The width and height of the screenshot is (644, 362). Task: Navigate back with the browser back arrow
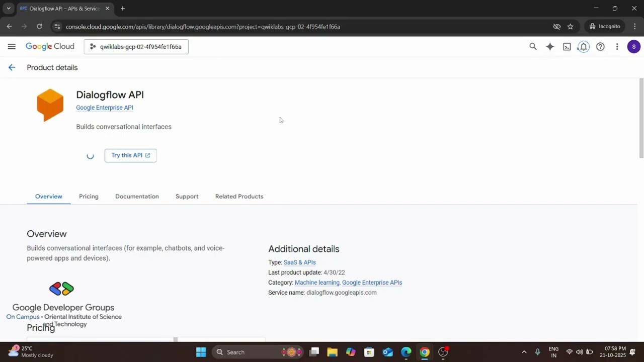9,26
